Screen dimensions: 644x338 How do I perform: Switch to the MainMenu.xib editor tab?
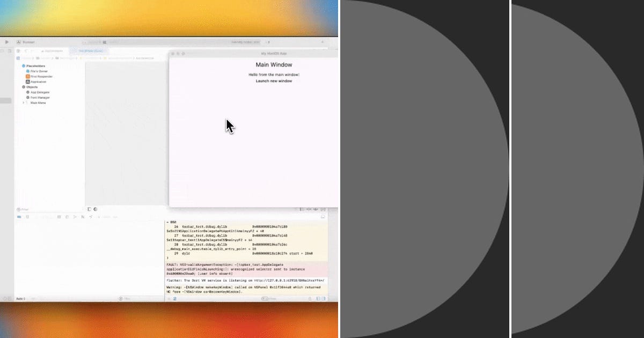tap(90, 51)
